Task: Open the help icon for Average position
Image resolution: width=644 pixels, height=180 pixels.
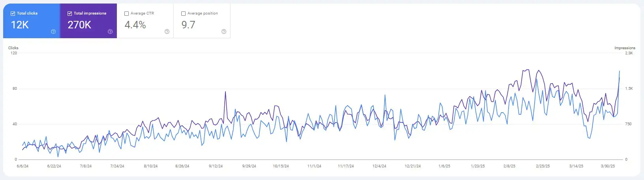Action: click(x=224, y=32)
